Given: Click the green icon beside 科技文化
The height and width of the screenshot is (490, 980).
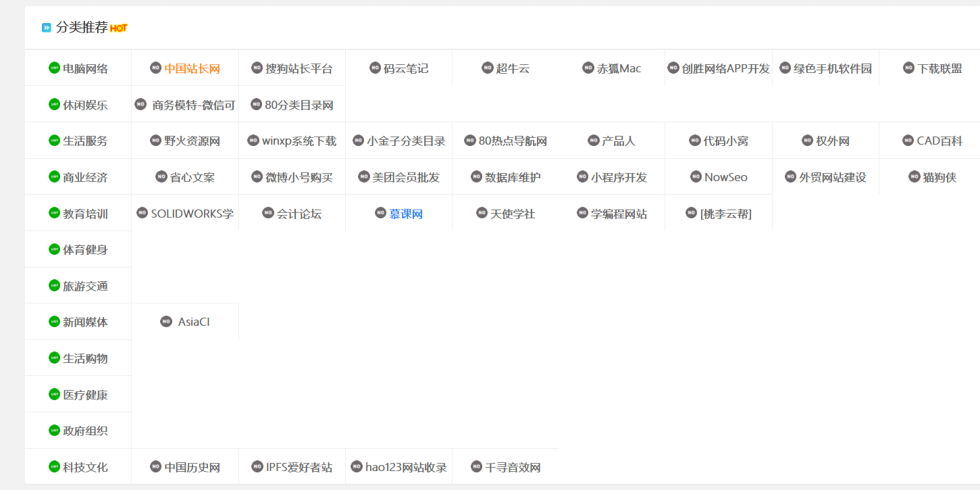Looking at the screenshot, I should 54,466.
